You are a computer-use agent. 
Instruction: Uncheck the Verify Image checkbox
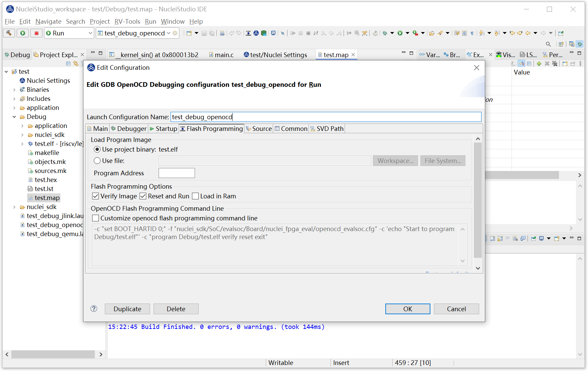coord(95,196)
